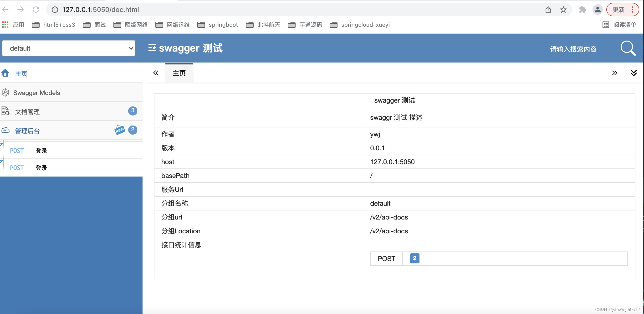Click the home icon in sidebar
Image resolution: width=644 pixels, height=314 pixels.
click(5, 73)
